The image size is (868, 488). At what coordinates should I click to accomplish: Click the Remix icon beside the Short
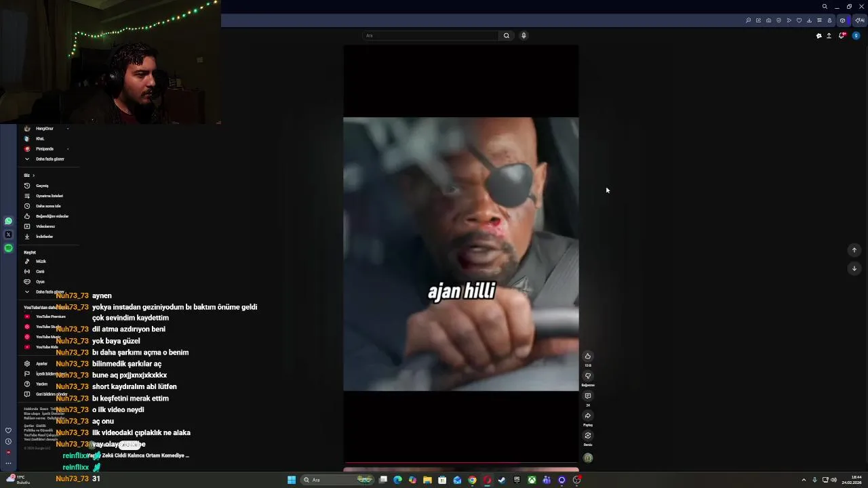click(588, 435)
